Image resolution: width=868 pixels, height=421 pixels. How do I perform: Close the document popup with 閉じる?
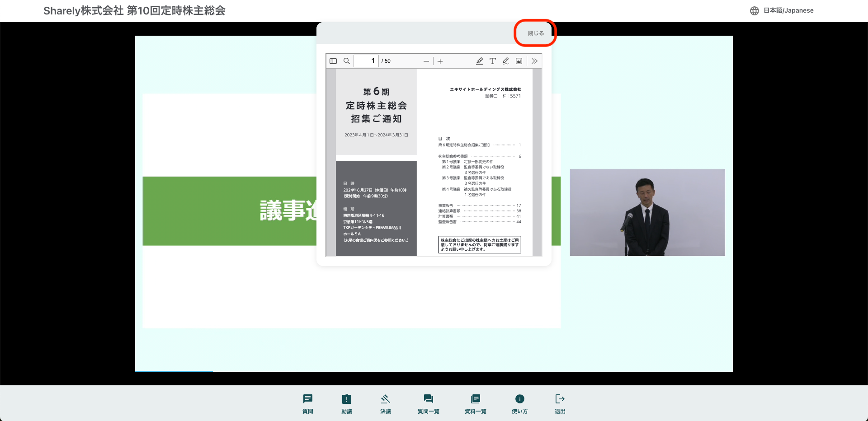[536, 33]
